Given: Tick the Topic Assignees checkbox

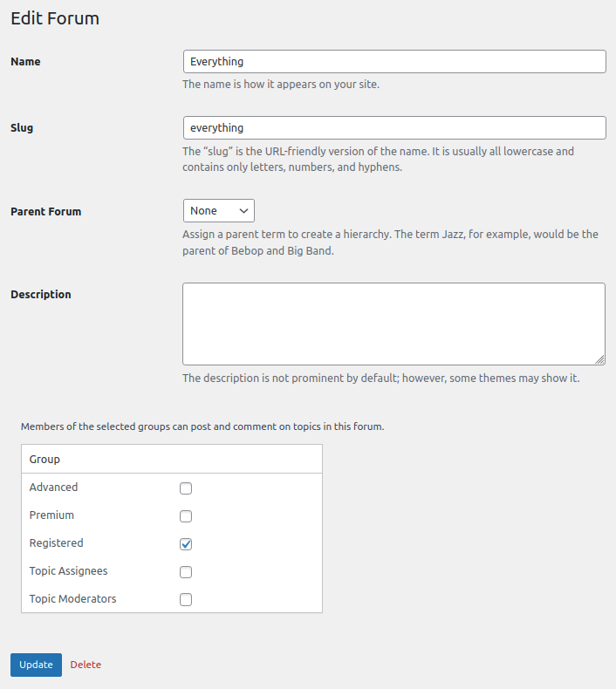Looking at the screenshot, I should click(x=186, y=572).
